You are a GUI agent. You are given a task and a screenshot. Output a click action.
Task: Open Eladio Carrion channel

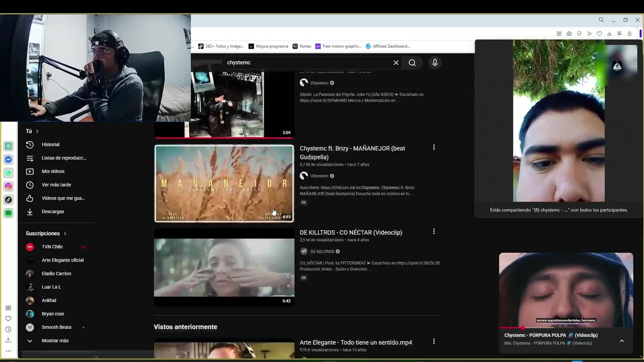pos(55,274)
